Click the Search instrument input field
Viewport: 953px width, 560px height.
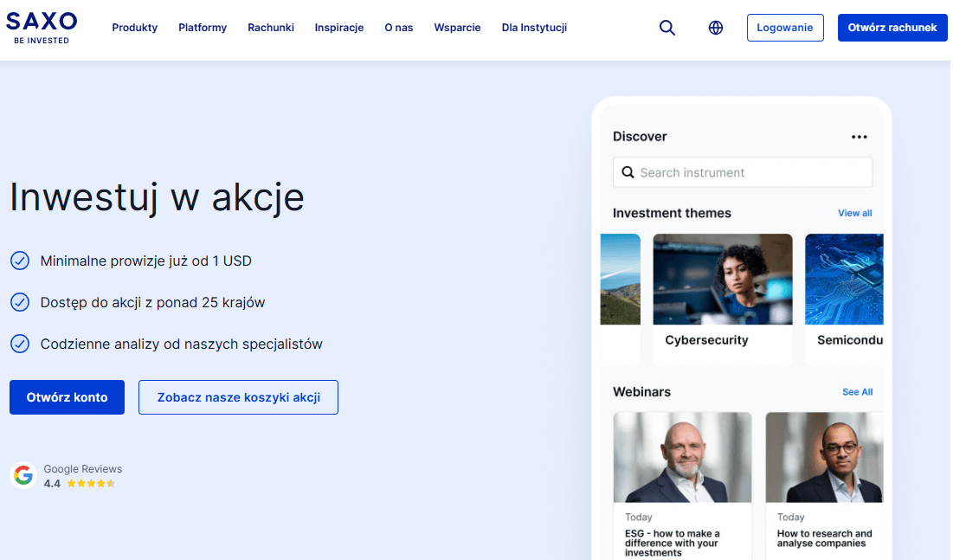pyautogui.click(x=743, y=173)
